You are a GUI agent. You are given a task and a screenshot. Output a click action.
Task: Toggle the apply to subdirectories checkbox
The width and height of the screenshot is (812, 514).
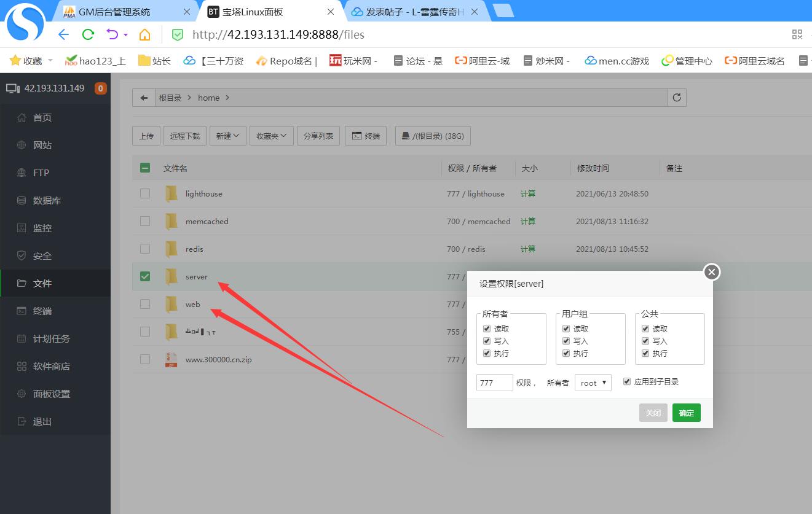coord(627,382)
